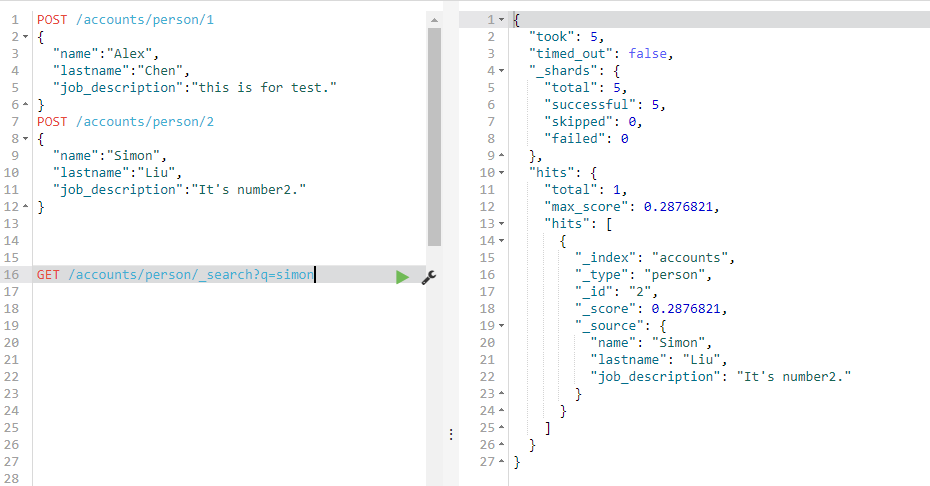The height and width of the screenshot is (486, 930).
Task: Click the "this is for test." job description value
Action: (x=264, y=88)
